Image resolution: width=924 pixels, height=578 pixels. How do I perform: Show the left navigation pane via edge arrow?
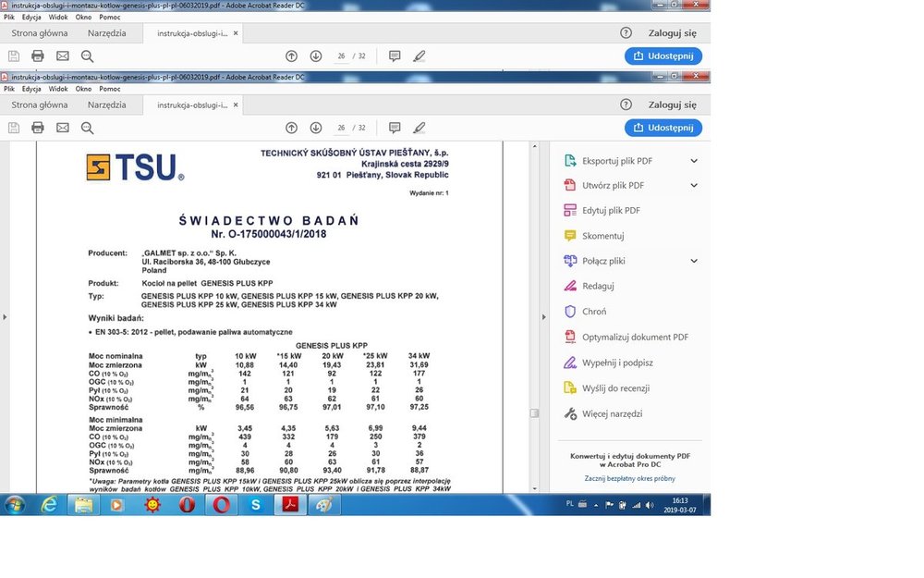point(5,317)
